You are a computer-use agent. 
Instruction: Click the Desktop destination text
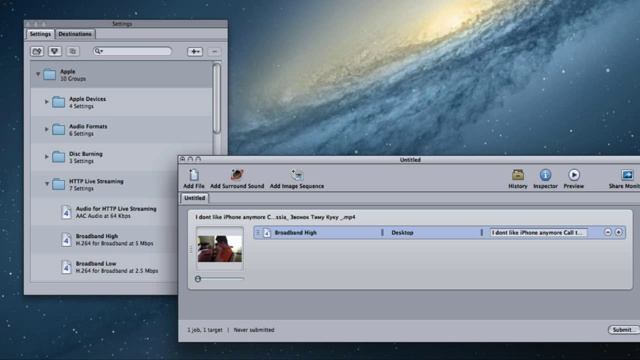point(402,233)
